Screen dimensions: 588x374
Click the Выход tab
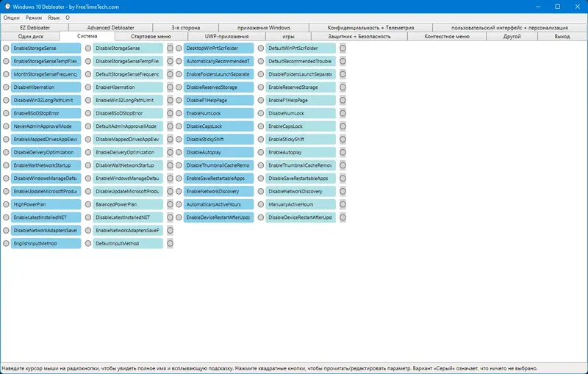tap(562, 36)
